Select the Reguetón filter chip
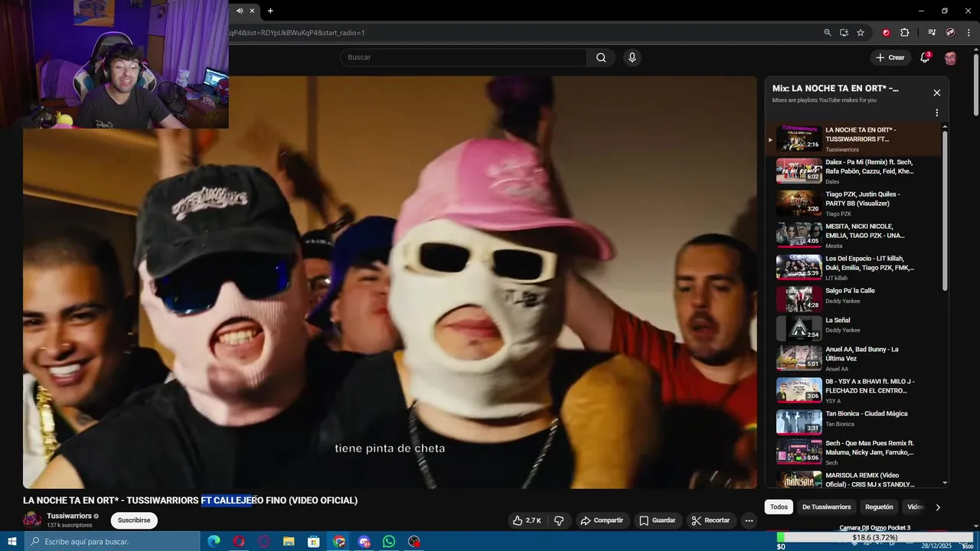This screenshot has height=551, width=980. pyautogui.click(x=879, y=507)
